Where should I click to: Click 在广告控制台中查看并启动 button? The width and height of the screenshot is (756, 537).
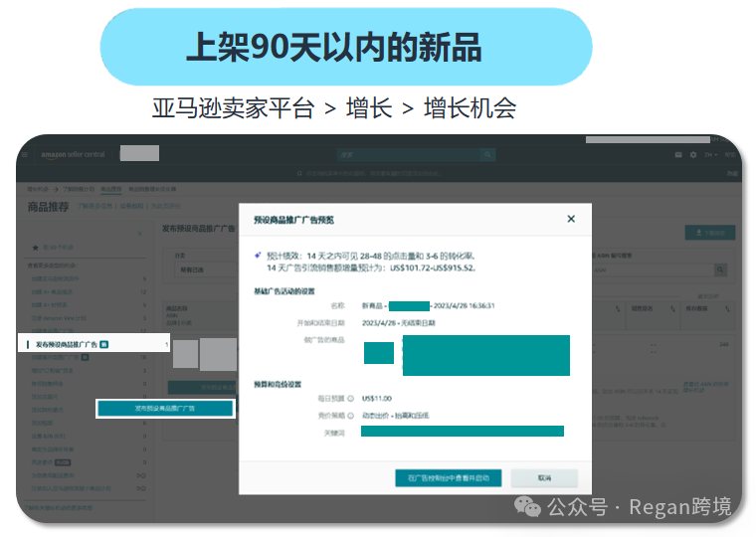click(x=449, y=478)
